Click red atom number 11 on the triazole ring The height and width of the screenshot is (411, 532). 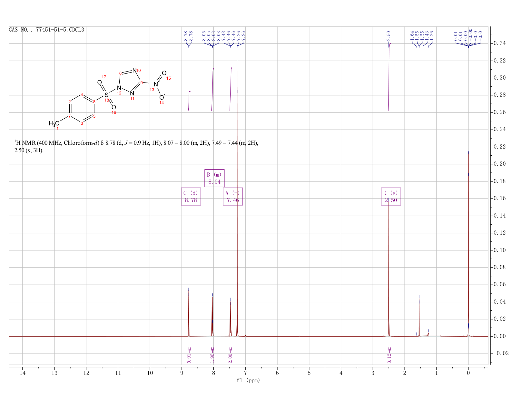pyautogui.click(x=132, y=99)
